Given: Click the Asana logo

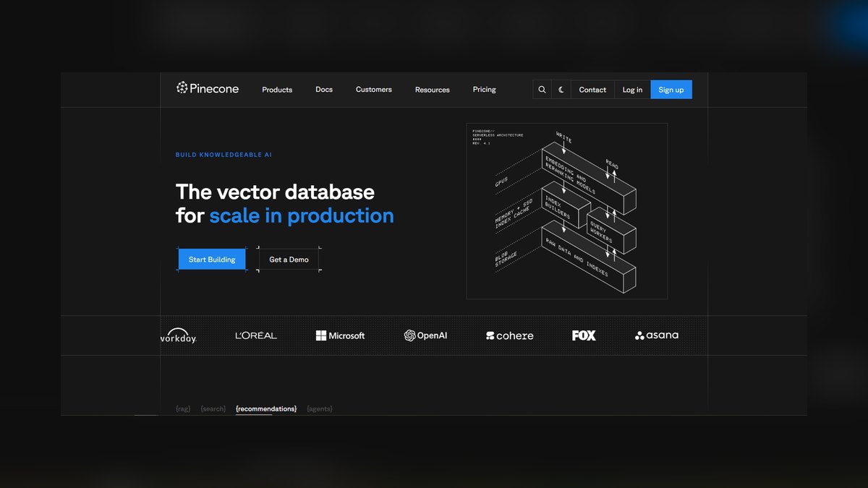Looking at the screenshot, I should click(x=657, y=335).
